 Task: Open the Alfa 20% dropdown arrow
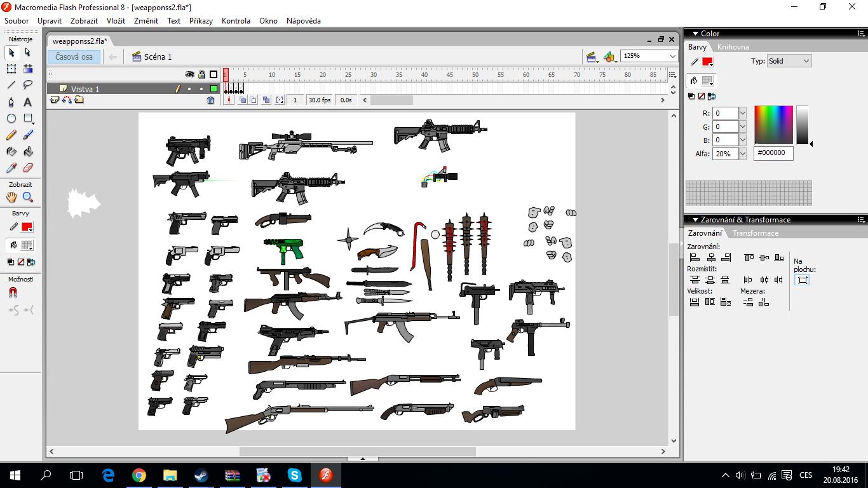tap(742, 154)
